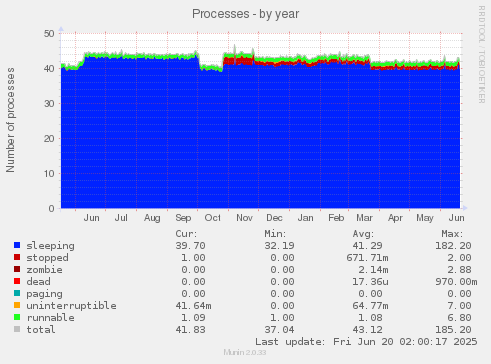Click dead average value 17.36u
The width and height of the screenshot is (491, 364).
coord(370,282)
